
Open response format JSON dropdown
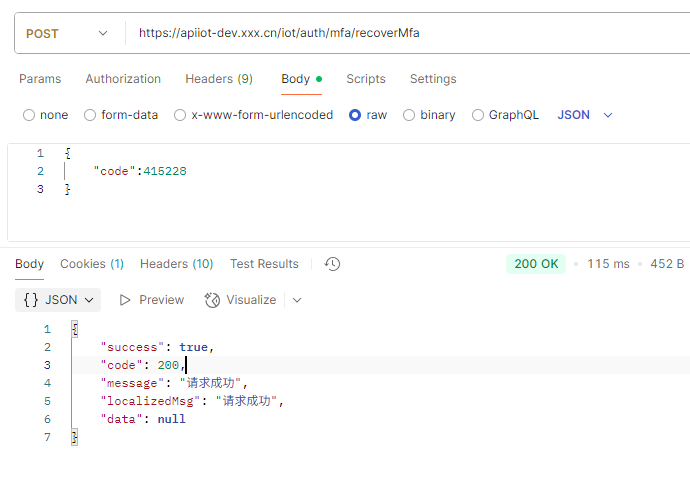point(60,300)
